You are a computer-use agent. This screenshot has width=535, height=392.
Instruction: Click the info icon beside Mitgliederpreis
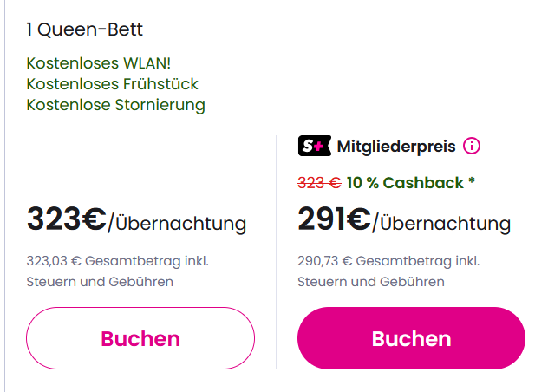[472, 146]
